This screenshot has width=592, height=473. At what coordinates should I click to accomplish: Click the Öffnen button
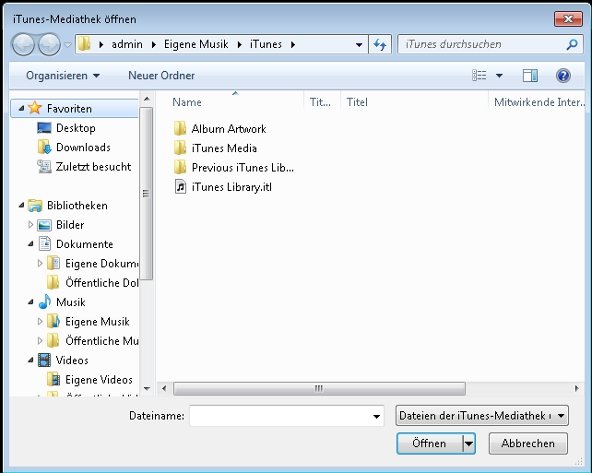(429, 443)
